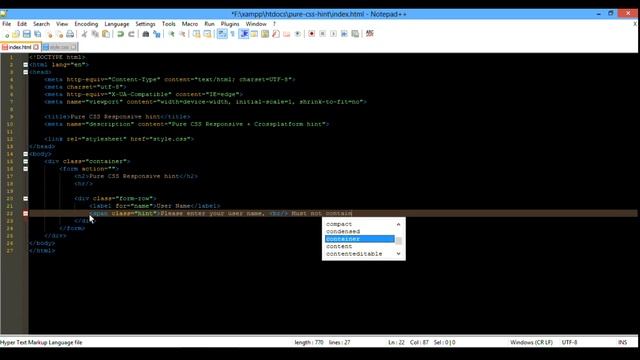Toggle the Show Indent Guide button
The width and height of the screenshot is (640, 360).
[x=244, y=34]
